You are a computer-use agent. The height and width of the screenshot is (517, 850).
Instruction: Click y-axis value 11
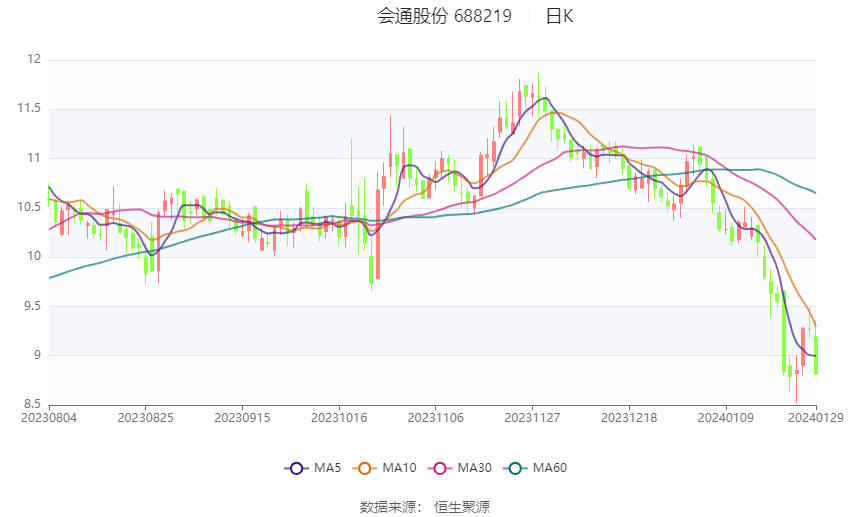point(34,158)
